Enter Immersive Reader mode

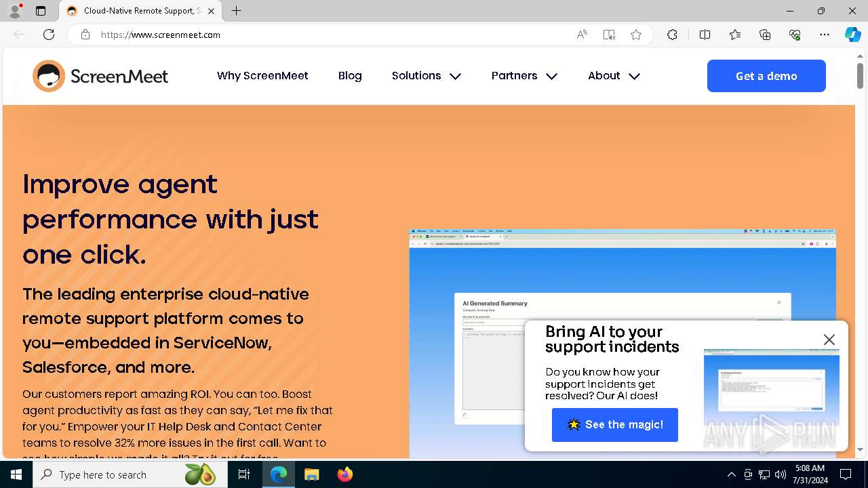pyautogui.click(x=609, y=35)
